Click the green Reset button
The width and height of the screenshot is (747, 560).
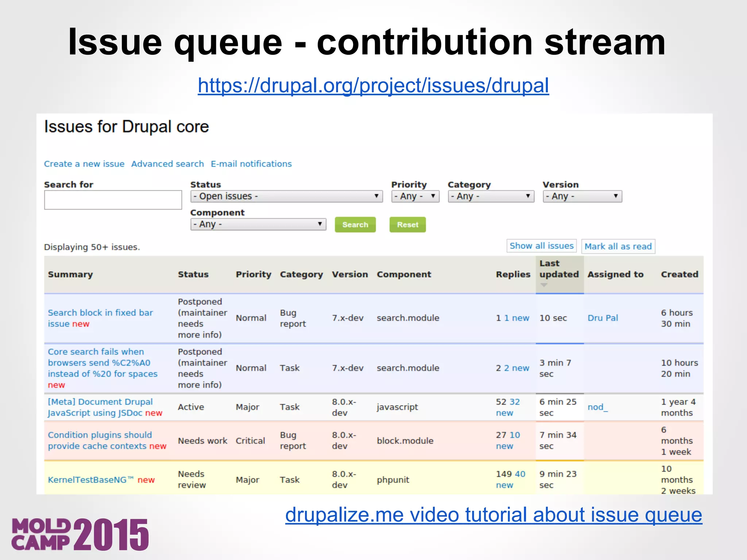pyautogui.click(x=408, y=225)
